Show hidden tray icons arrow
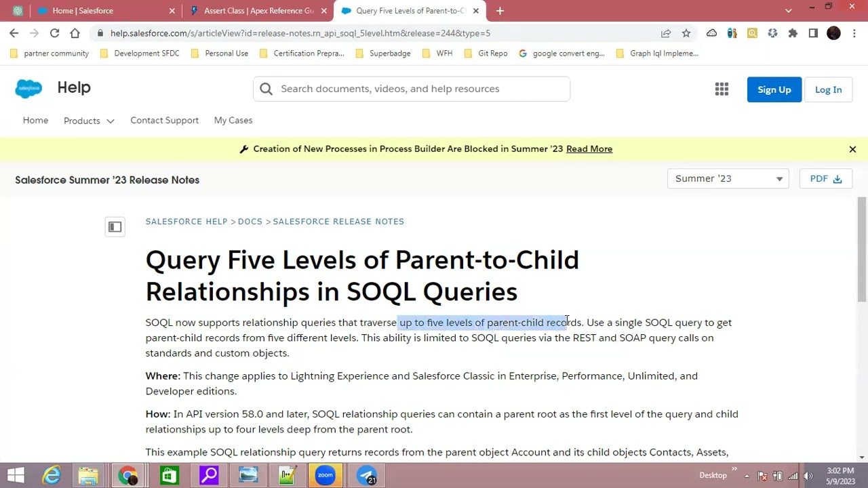Screen dimensions: 868x488 [747, 476]
